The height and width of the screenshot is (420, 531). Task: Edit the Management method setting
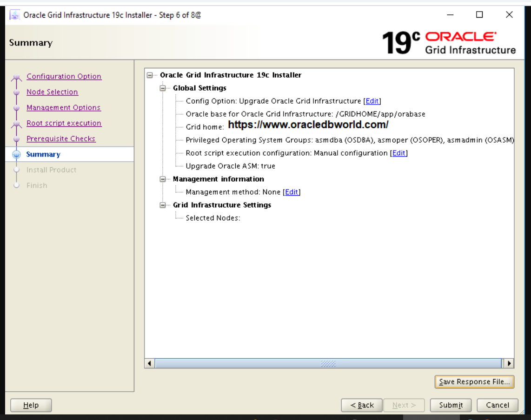tap(292, 192)
